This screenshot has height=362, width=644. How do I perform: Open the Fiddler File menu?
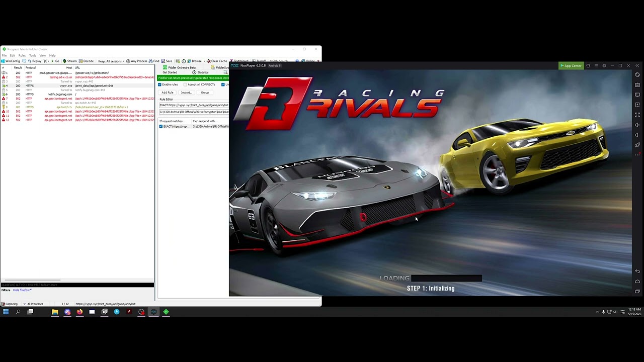pyautogui.click(x=4, y=55)
